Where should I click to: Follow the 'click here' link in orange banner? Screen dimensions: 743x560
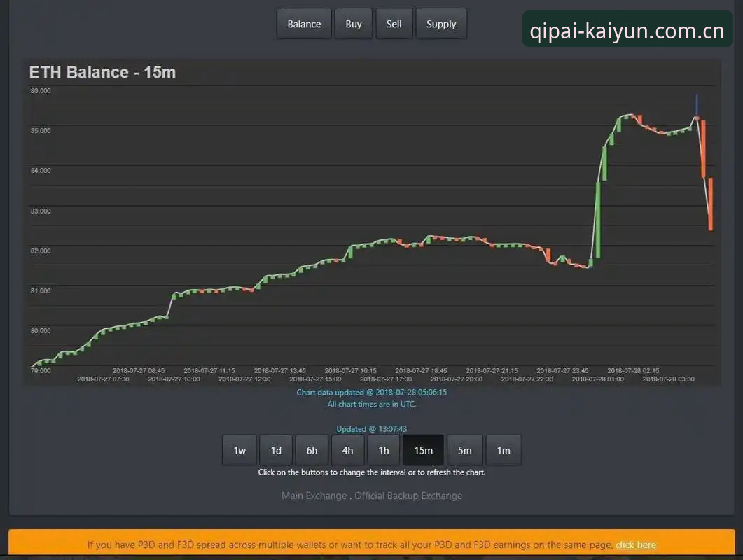coord(636,545)
